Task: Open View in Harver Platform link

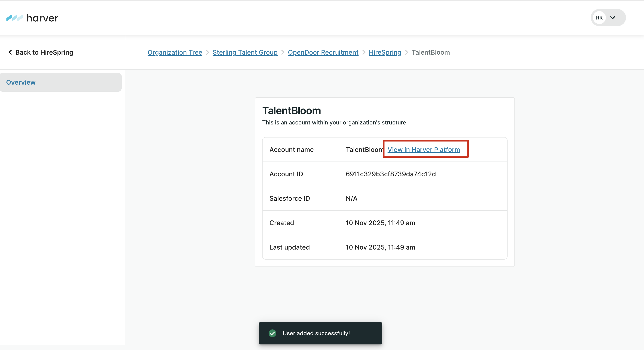Action: [423, 149]
